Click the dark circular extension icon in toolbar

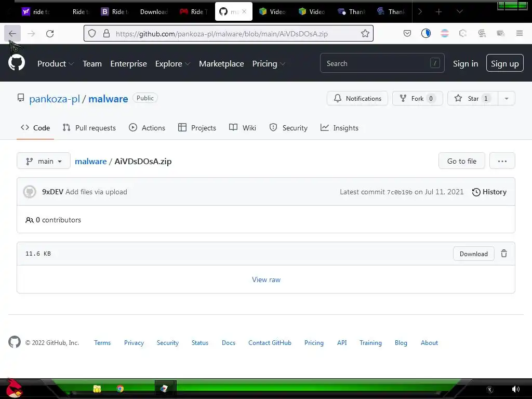[426, 33]
